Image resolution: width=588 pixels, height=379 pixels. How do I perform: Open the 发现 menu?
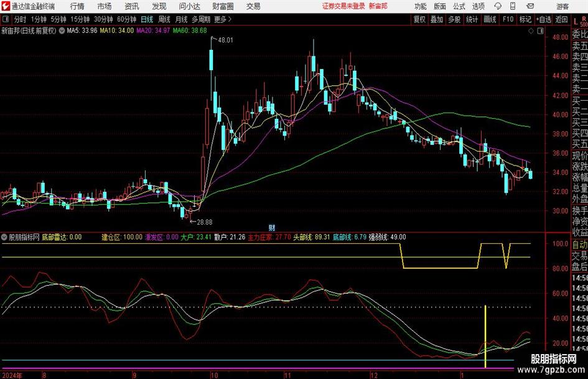click(159, 6)
